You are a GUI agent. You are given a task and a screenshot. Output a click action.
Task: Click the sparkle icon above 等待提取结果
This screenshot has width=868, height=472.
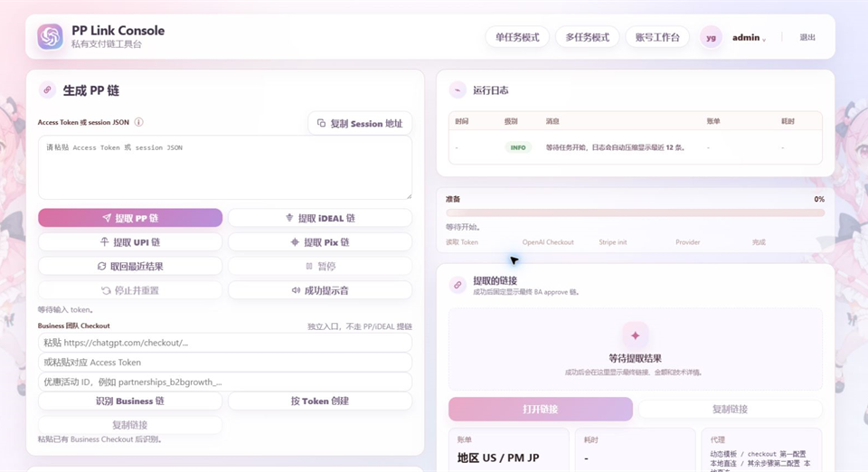point(635,335)
